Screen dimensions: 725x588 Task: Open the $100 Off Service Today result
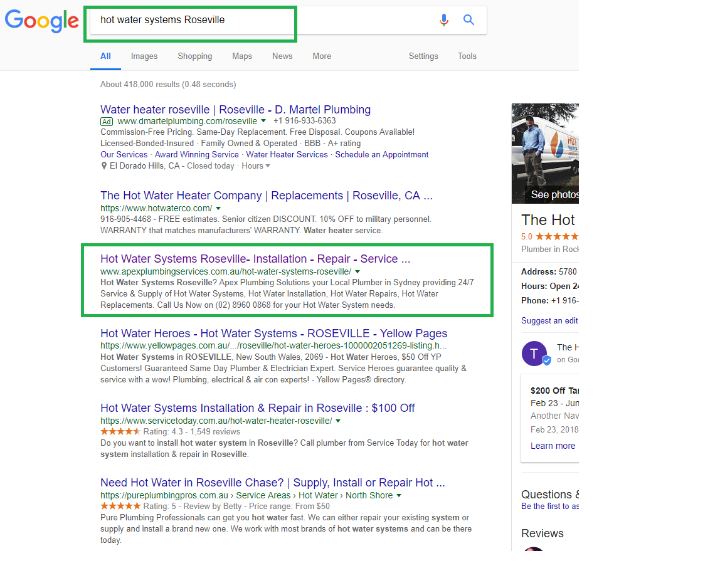click(258, 408)
